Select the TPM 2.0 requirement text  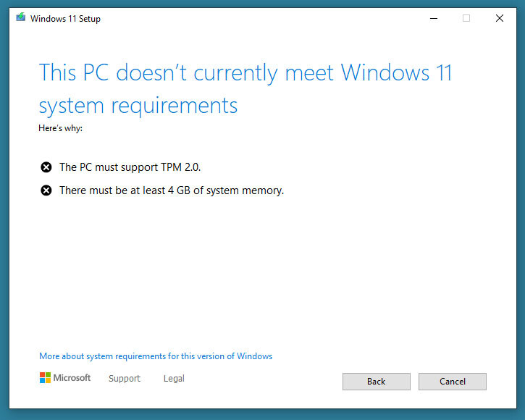tap(130, 167)
